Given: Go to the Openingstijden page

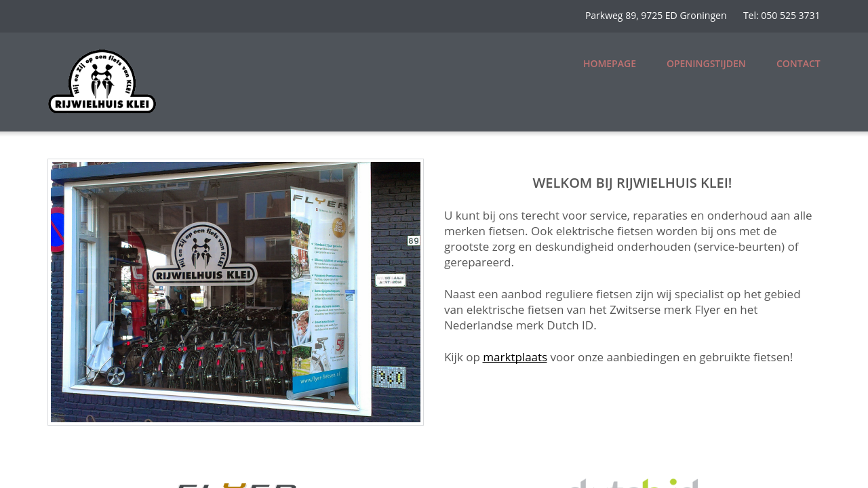Looking at the screenshot, I should (x=705, y=64).
